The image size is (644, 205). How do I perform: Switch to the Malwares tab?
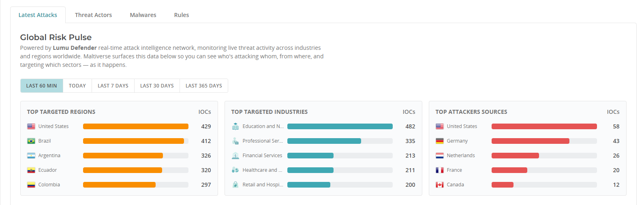click(x=143, y=15)
